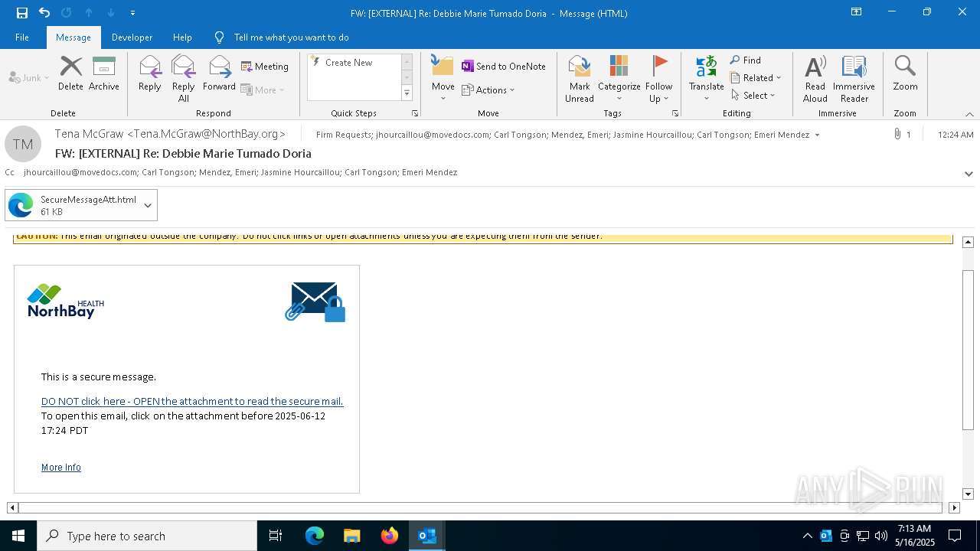The image size is (980, 551).
Task: Click the Undo arrow in quick access toolbar
Action: [44, 13]
